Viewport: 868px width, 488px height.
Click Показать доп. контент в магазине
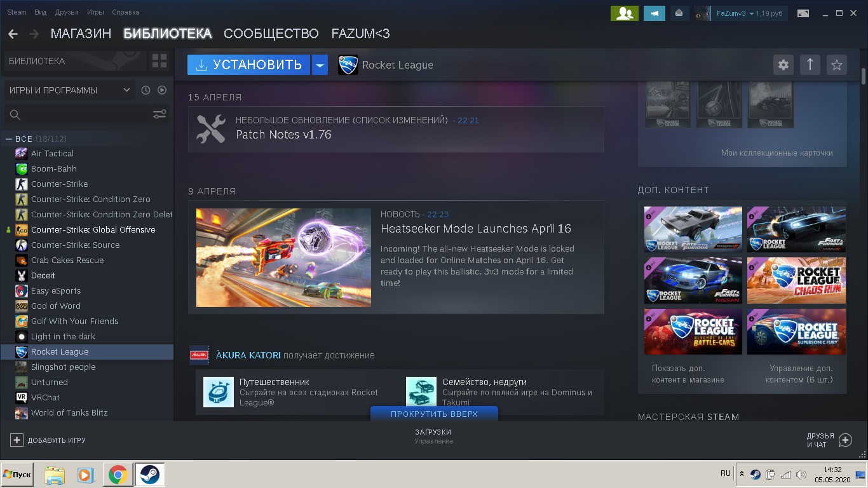tap(688, 374)
